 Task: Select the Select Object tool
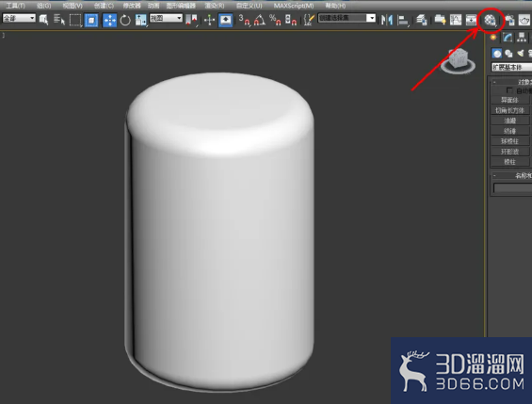click(43, 20)
